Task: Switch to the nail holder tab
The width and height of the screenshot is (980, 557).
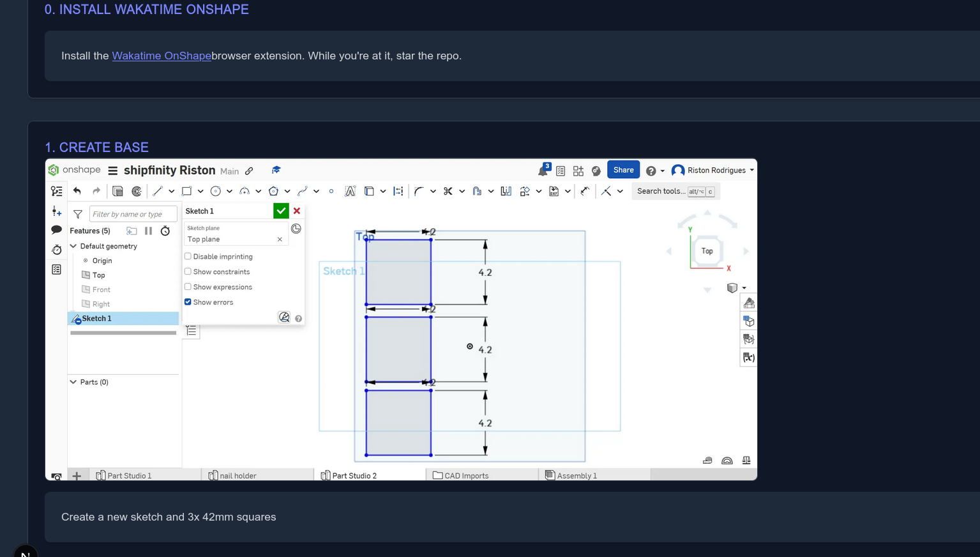Action: point(232,475)
